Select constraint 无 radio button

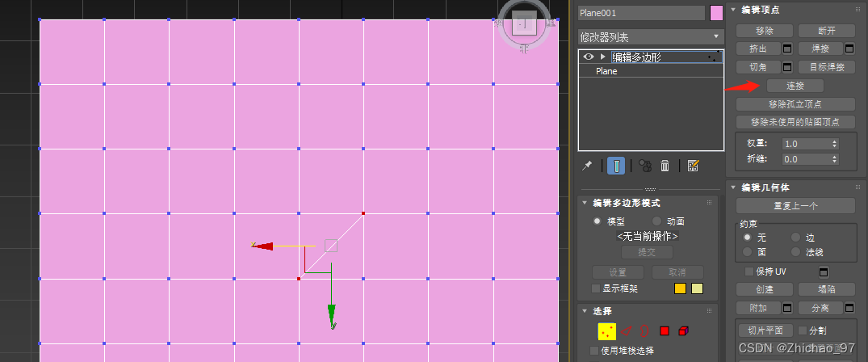coord(748,238)
